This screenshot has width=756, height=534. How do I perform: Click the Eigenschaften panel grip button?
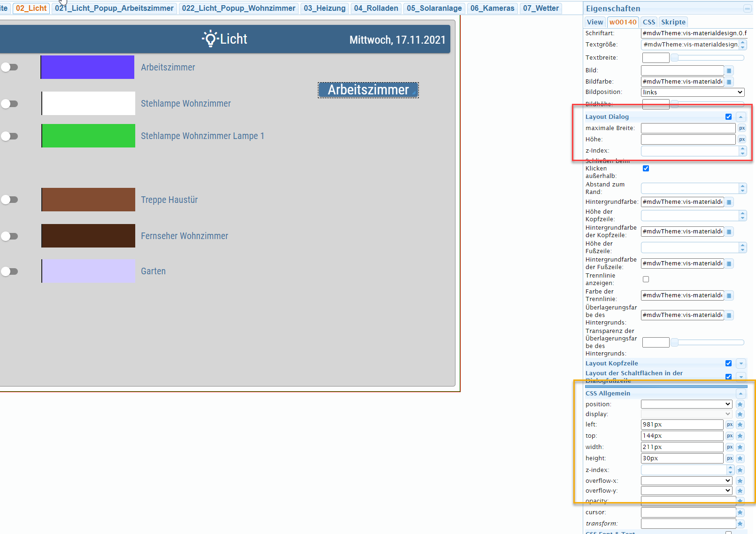point(747,8)
